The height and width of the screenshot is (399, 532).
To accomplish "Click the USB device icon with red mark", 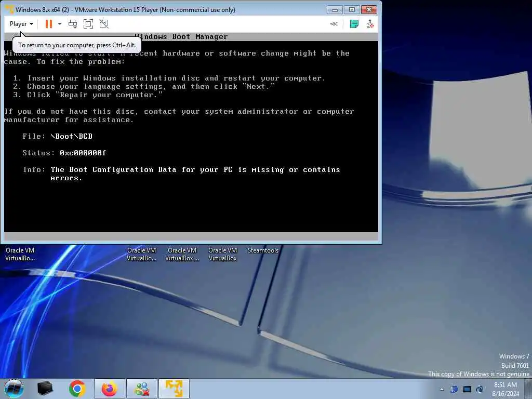I will coord(370,24).
